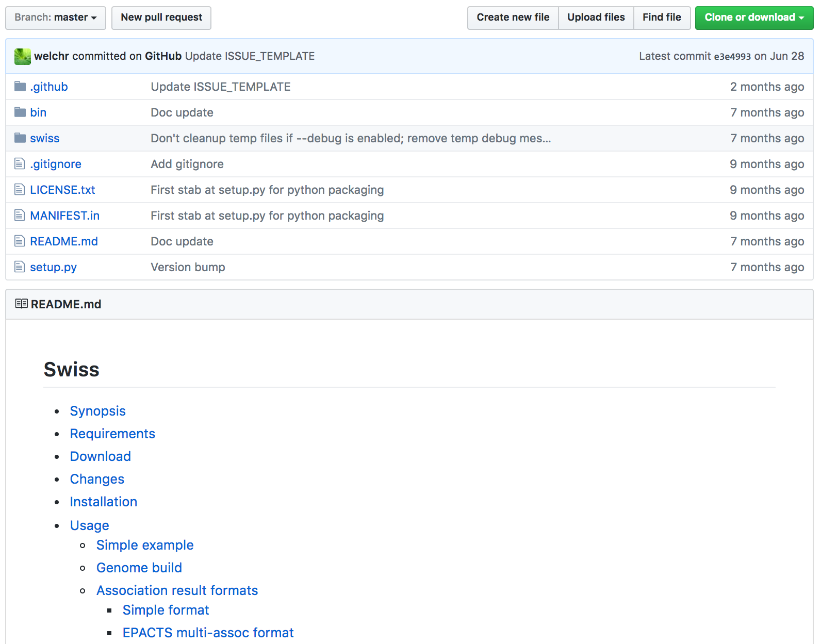The height and width of the screenshot is (644, 821).
Task: Click the bin folder icon
Action: [x=20, y=112]
